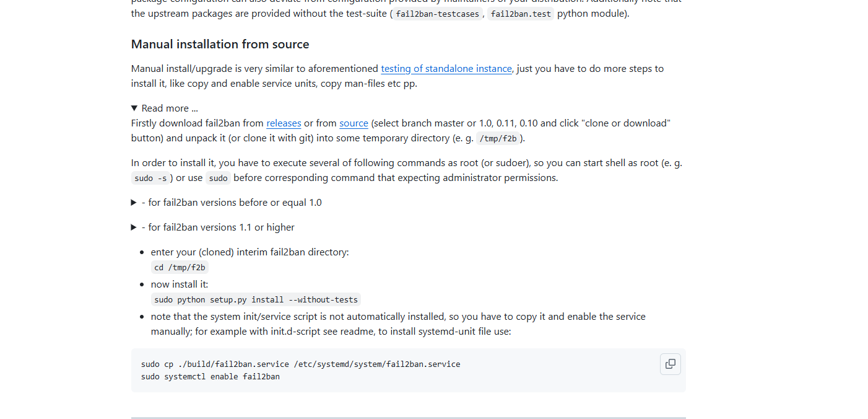Open the "source" link
The image size is (868, 419).
coord(354,123)
